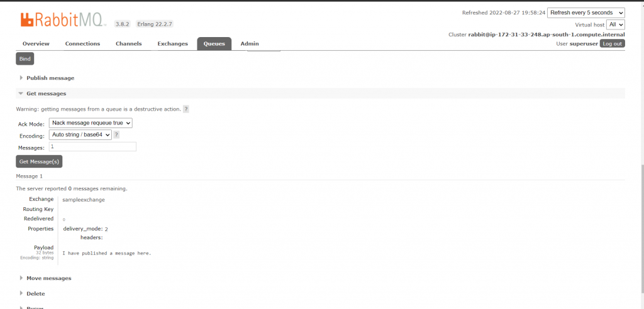Click the 3.8.2 version badge
The height and width of the screenshot is (309, 644).
[122, 24]
